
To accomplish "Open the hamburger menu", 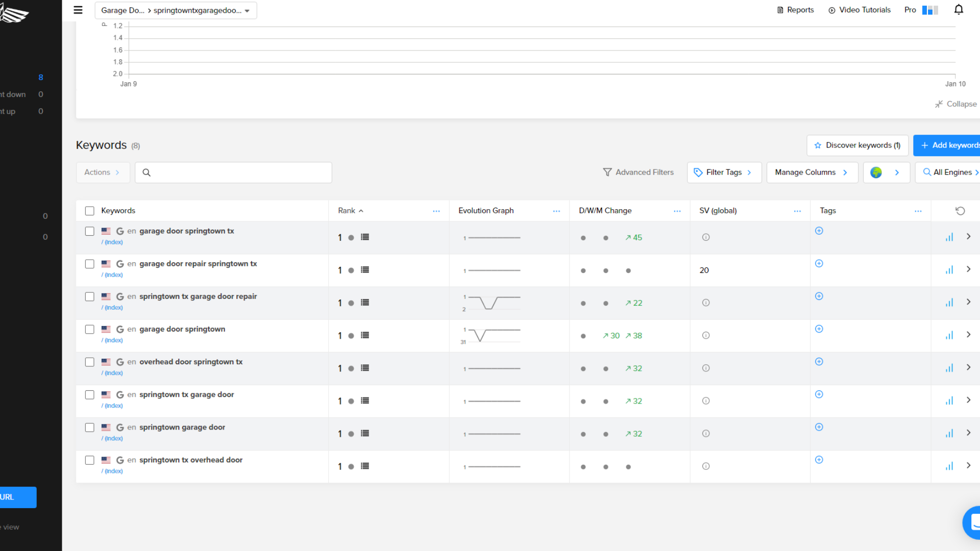I will click(78, 10).
